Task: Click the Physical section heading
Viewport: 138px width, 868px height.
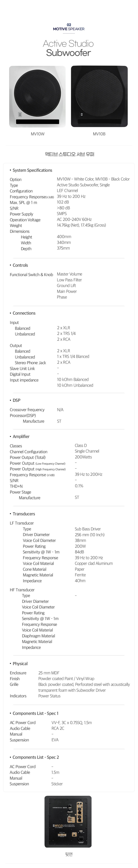Action: (x=19, y=664)
